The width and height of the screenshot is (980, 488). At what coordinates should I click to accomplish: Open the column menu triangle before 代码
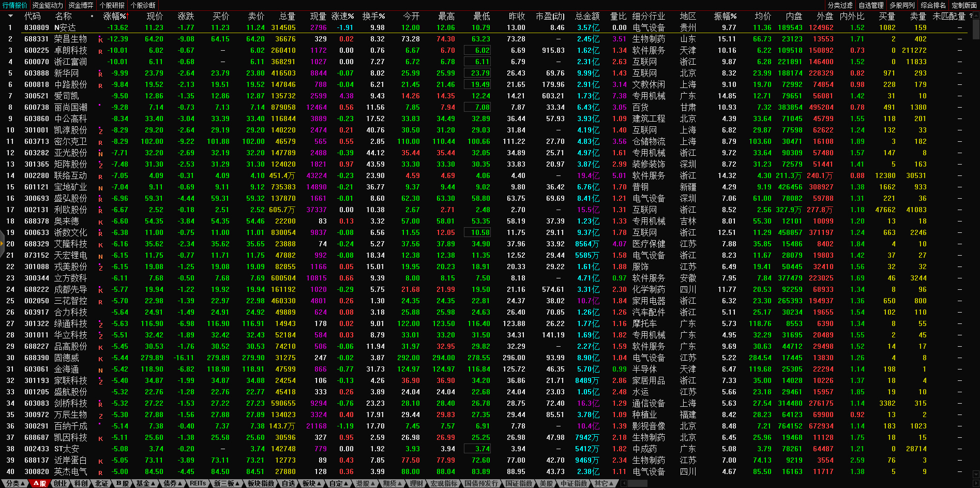10,17
